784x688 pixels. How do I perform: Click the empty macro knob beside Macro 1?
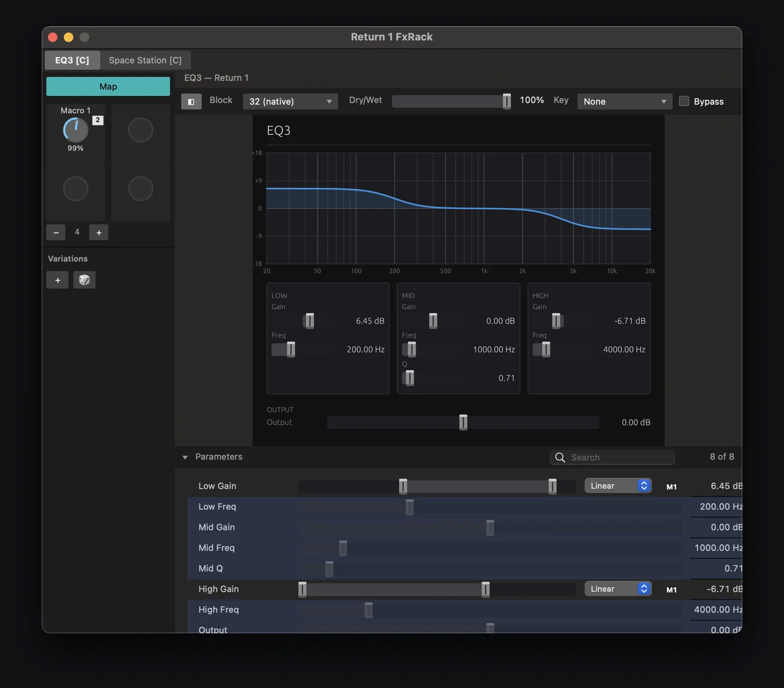coord(141,130)
